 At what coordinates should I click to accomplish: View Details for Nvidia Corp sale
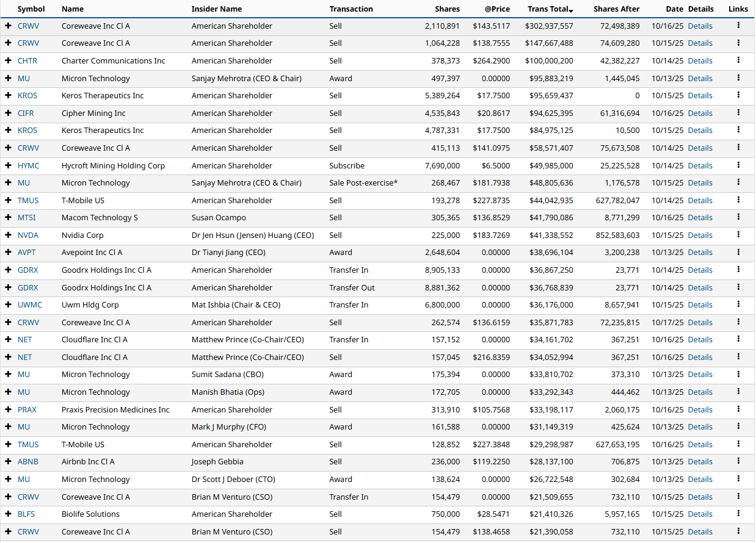[700, 235]
